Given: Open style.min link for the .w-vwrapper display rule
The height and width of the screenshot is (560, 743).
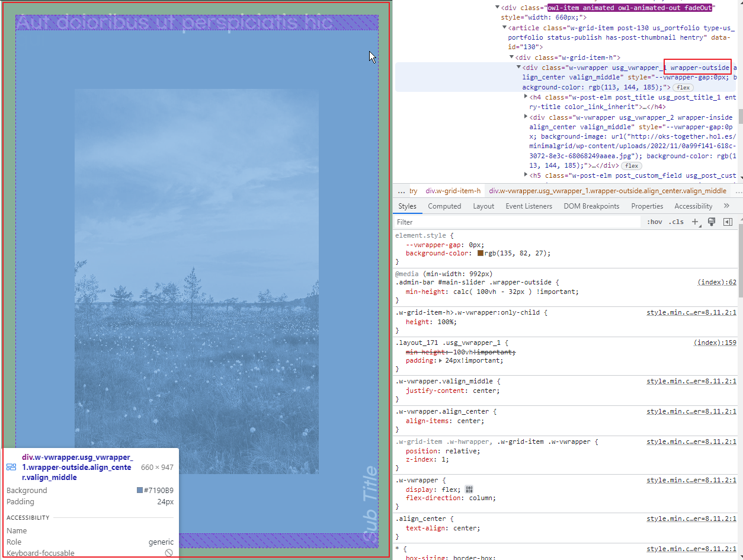Looking at the screenshot, I should point(691,480).
